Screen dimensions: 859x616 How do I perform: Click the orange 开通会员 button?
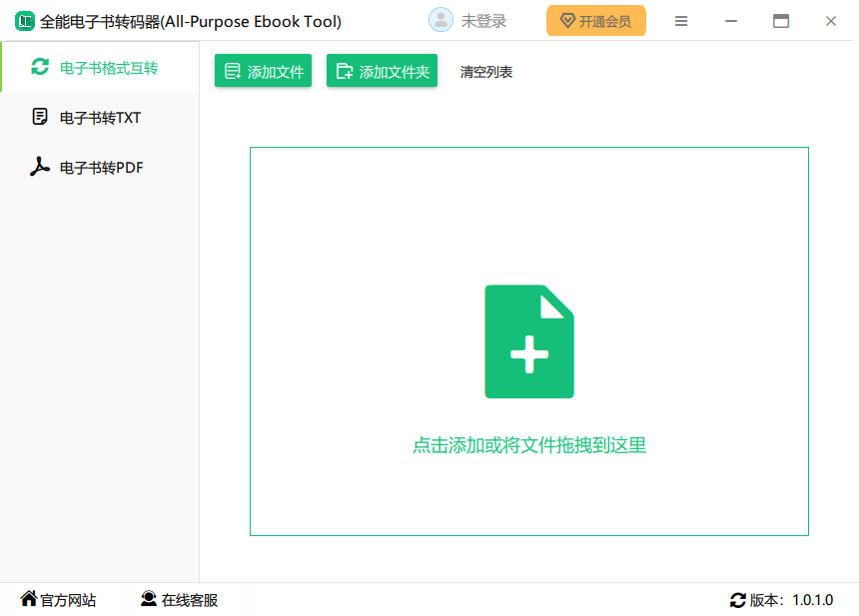click(595, 21)
